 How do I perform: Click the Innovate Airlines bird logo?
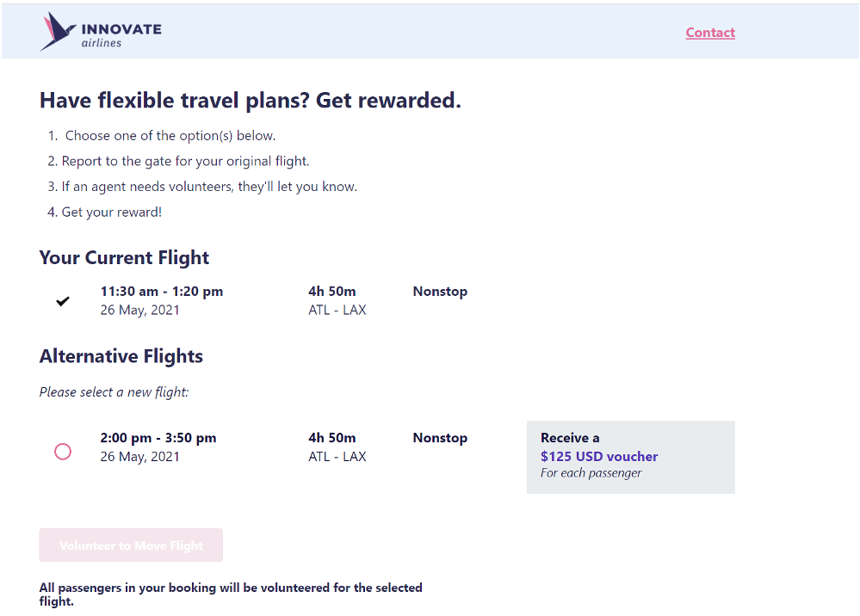coord(58,32)
